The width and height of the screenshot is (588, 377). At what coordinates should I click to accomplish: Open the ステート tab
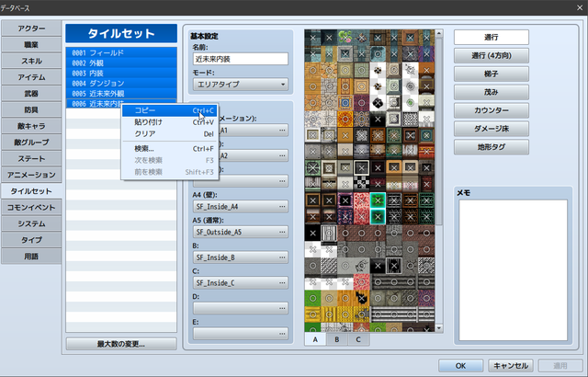(x=31, y=159)
